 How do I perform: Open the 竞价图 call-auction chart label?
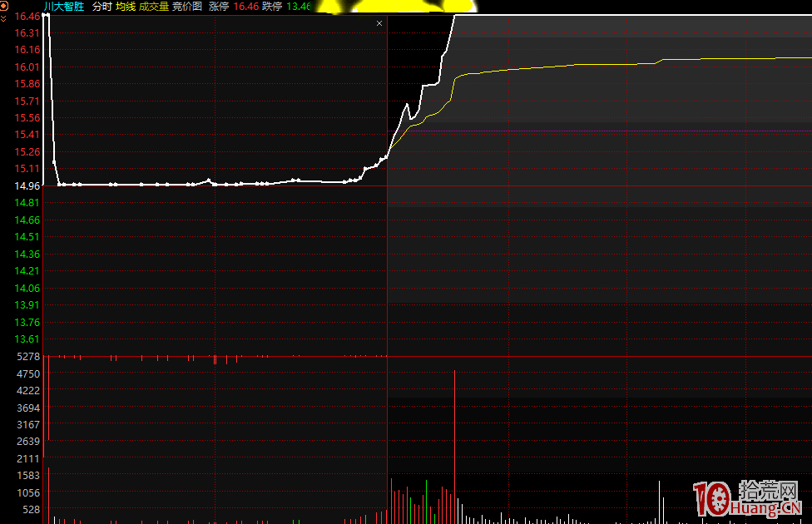pos(187,6)
